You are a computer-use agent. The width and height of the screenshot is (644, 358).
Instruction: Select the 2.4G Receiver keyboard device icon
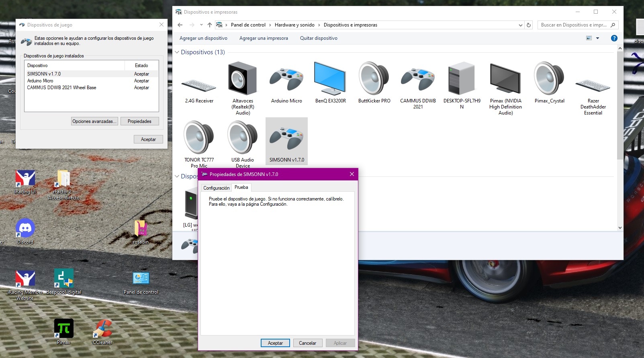[x=199, y=86]
